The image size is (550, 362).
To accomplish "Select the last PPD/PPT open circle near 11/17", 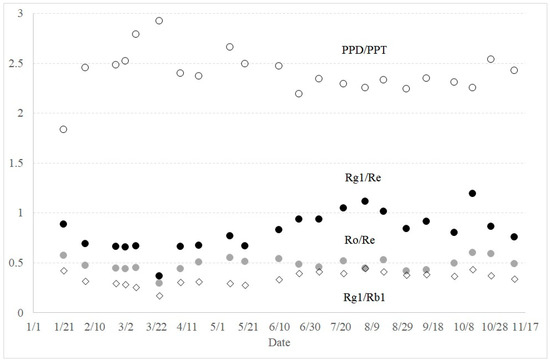I will point(514,70).
